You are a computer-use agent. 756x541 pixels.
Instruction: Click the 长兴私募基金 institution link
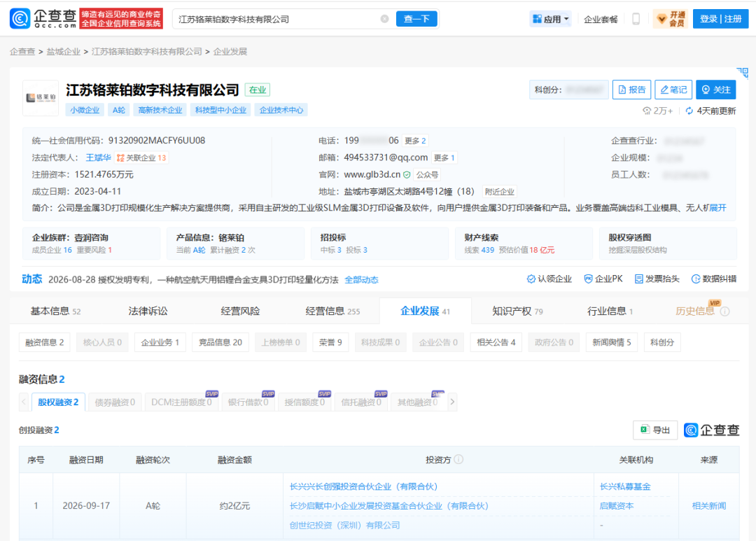click(x=625, y=486)
